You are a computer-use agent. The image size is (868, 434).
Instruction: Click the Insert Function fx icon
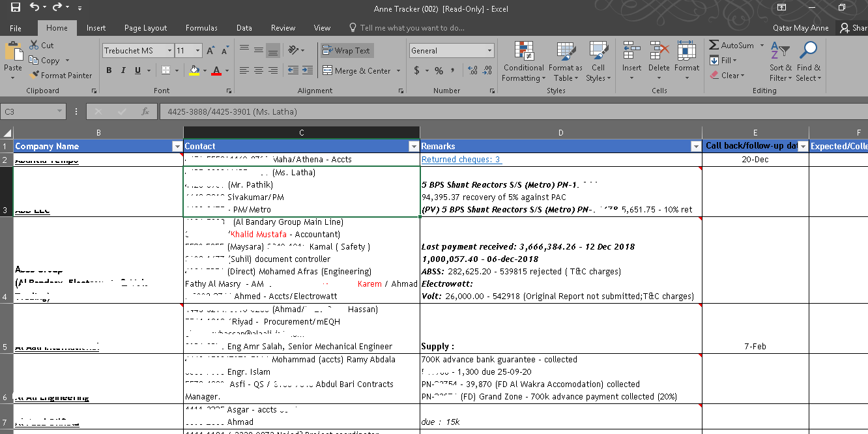point(145,112)
